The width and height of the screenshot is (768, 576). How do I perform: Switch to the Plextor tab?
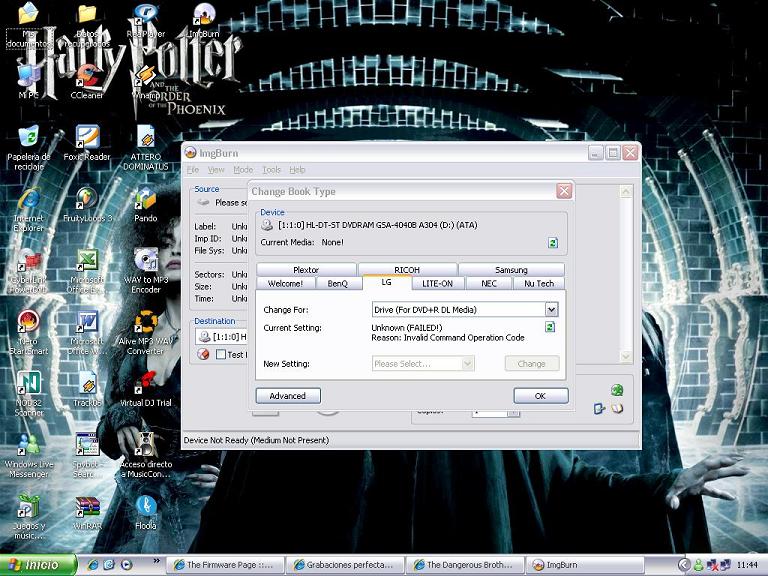click(x=306, y=270)
